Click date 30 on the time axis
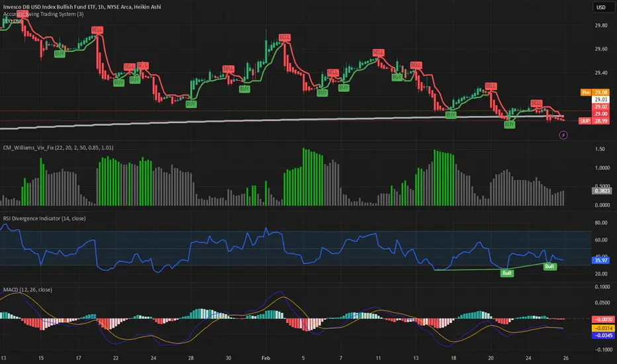Screen dimensions: 617x364 pyautogui.click(x=228, y=358)
